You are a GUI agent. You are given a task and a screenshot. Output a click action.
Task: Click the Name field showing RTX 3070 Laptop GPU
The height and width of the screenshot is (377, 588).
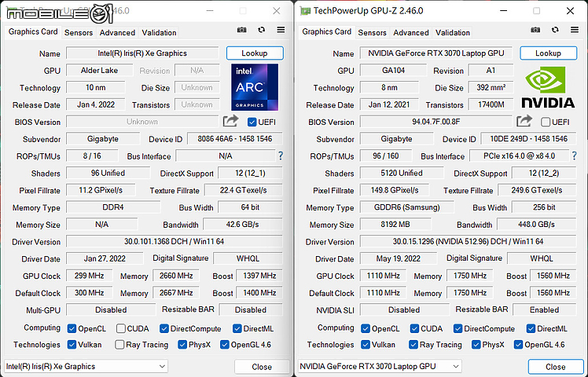click(x=436, y=53)
